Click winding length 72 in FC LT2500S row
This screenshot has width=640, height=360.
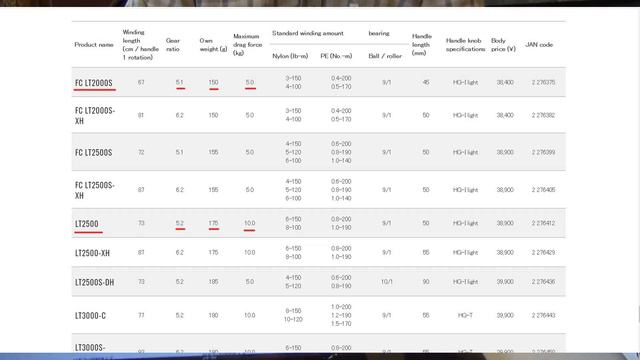coord(141,152)
